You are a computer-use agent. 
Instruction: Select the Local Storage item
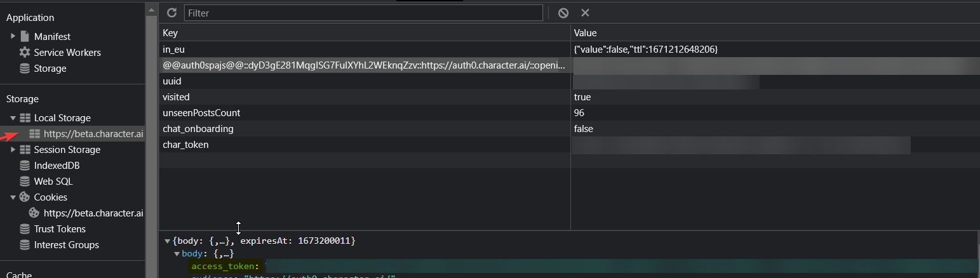[x=62, y=118]
